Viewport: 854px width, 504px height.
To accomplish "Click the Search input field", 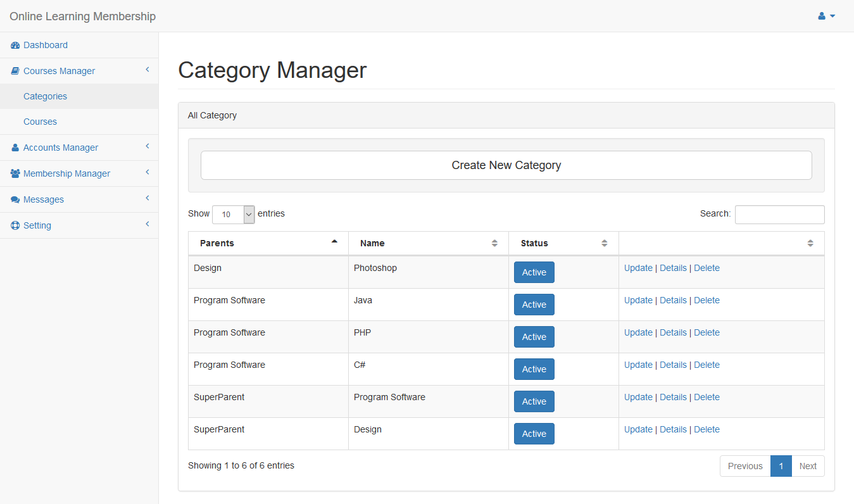I will pyautogui.click(x=779, y=215).
